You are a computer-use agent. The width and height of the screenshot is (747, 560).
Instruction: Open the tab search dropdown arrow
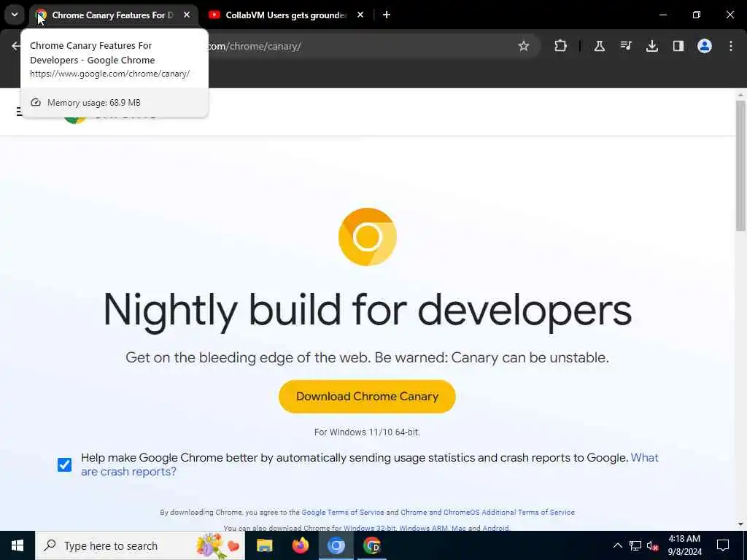15,15
